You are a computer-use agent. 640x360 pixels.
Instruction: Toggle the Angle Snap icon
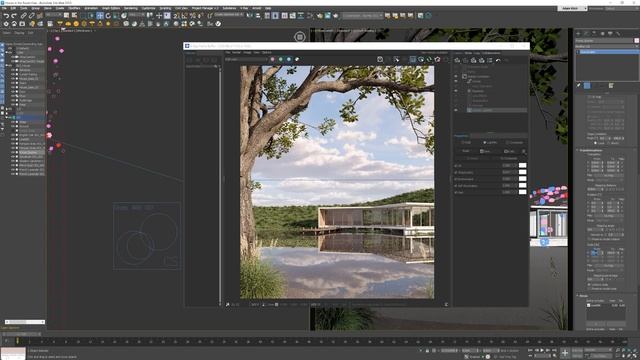[184, 16]
